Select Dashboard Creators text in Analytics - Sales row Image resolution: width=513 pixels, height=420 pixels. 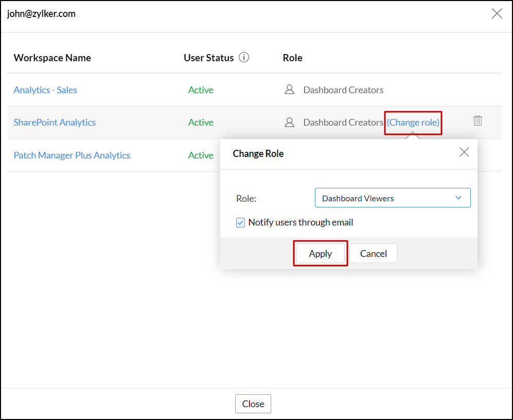coord(343,90)
